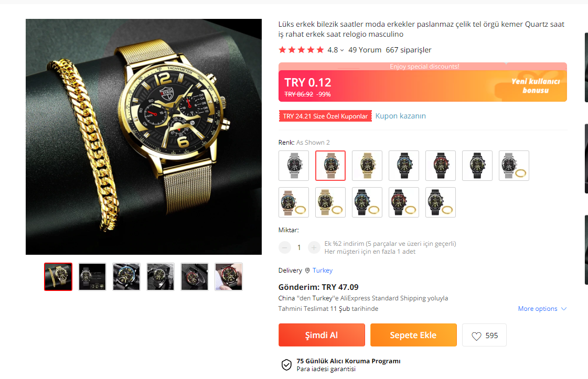The image size is (588, 379).
Task: Choose the red-bezel black watch variant
Action: point(441,166)
